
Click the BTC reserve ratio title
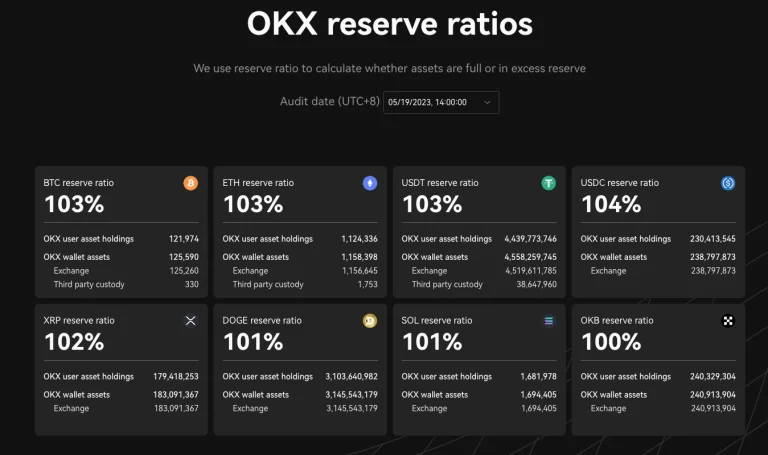coord(79,183)
